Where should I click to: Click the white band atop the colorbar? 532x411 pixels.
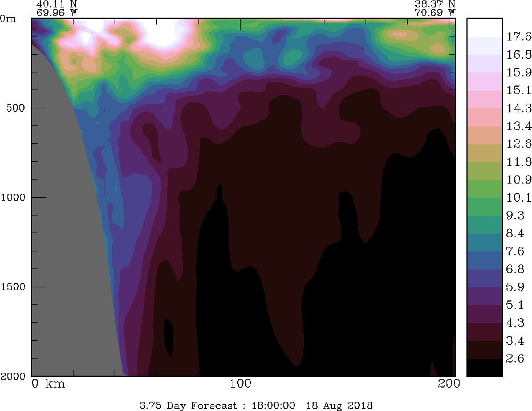(485, 27)
